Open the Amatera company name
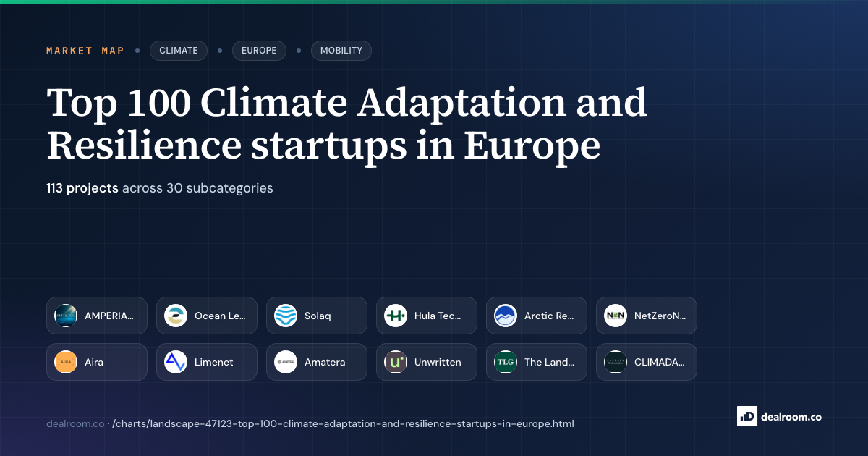Screen dimensions: 868x456 [325, 362]
